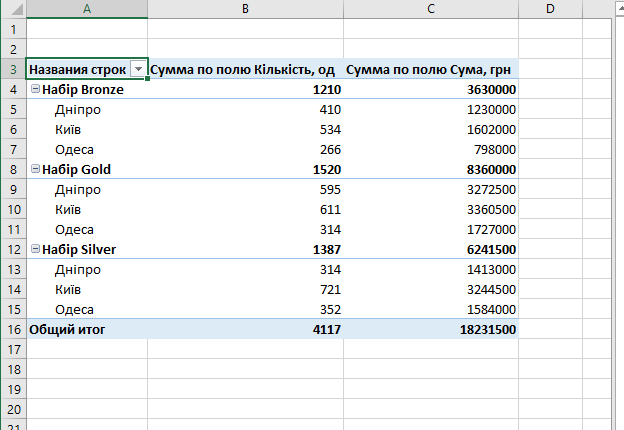Select the cell with value 352
The height and width of the screenshot is (430, 624).
[245, 309]
